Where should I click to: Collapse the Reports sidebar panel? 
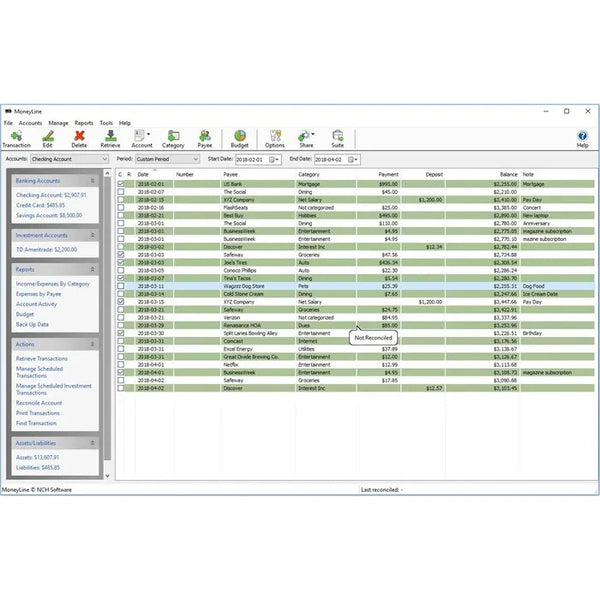point(93,270)
